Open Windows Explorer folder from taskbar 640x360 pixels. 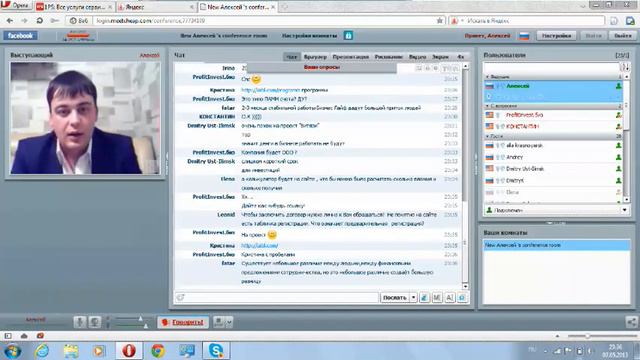[x=71, y=351]
